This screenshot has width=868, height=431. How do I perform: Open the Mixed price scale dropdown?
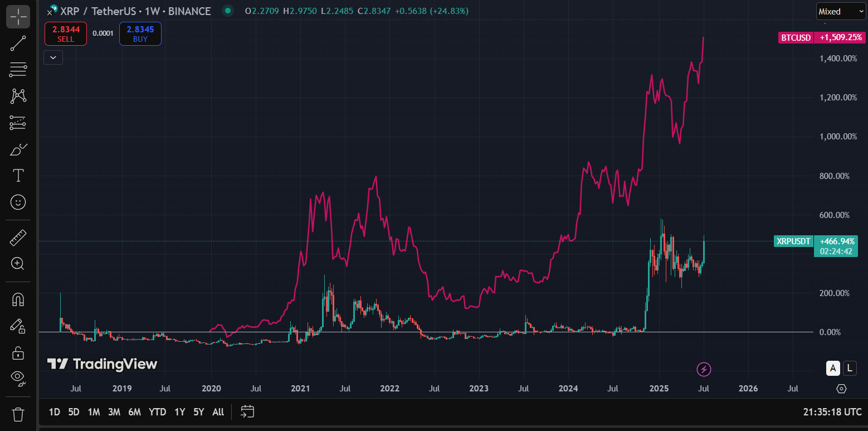[x=841, y=12]
